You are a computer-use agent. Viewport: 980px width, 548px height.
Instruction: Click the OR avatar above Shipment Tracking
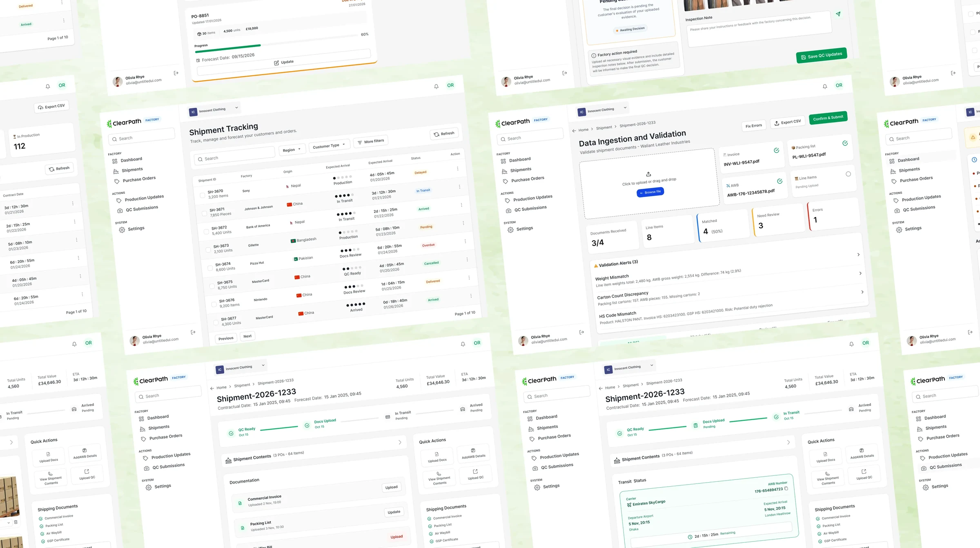tap(450, 85)
